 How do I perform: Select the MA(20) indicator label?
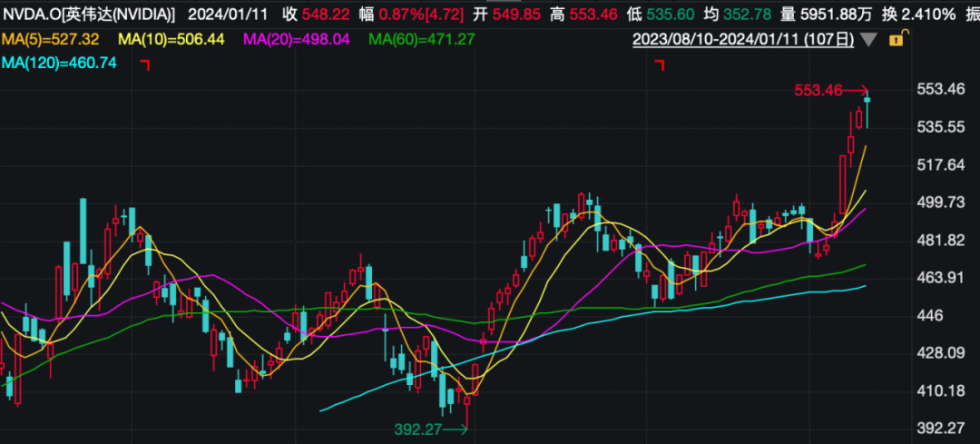pos(299,40)
